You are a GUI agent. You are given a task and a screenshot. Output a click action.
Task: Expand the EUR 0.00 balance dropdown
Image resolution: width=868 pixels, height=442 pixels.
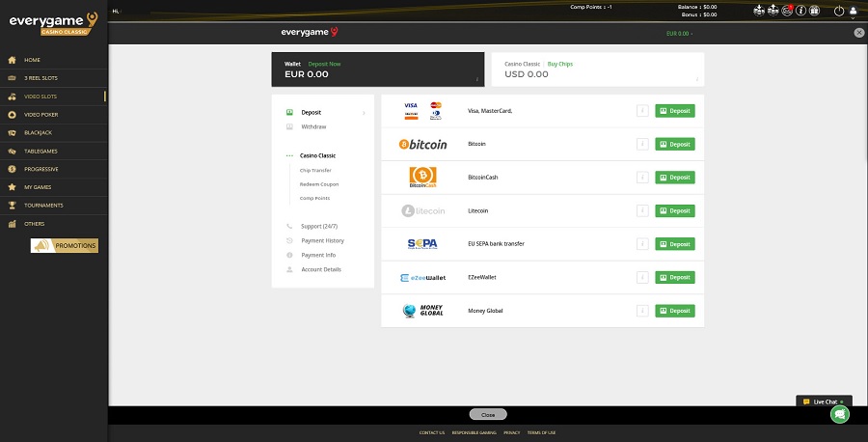[x=679, y=33]
